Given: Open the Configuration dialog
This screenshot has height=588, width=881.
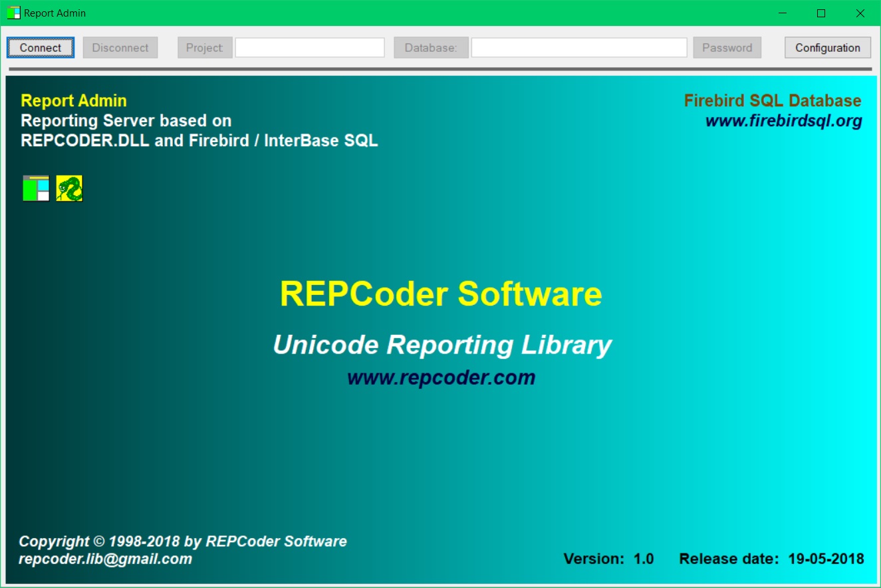Looking at the screenshot, I should coord(828,48).
